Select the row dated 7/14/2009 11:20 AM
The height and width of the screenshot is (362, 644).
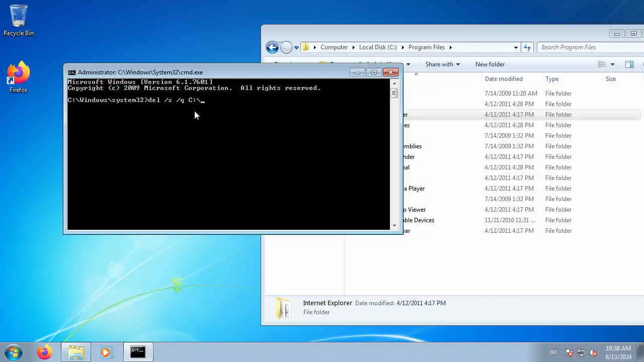pos(522,94)
